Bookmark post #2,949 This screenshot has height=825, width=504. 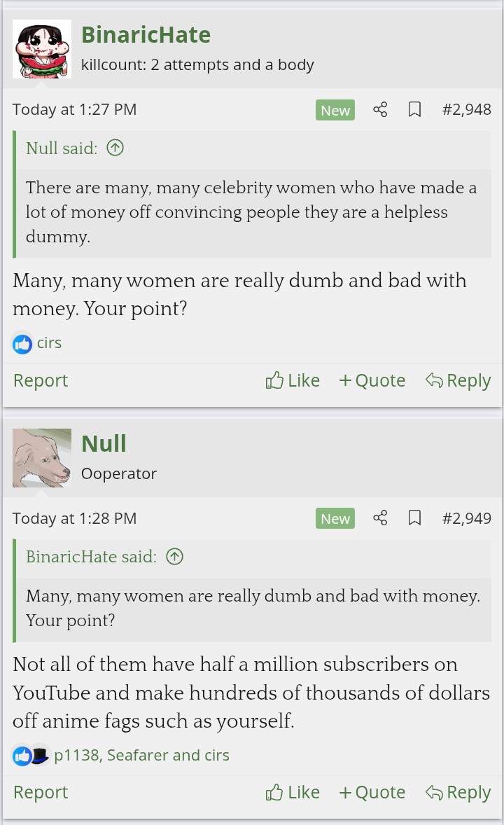pos(414,518)
